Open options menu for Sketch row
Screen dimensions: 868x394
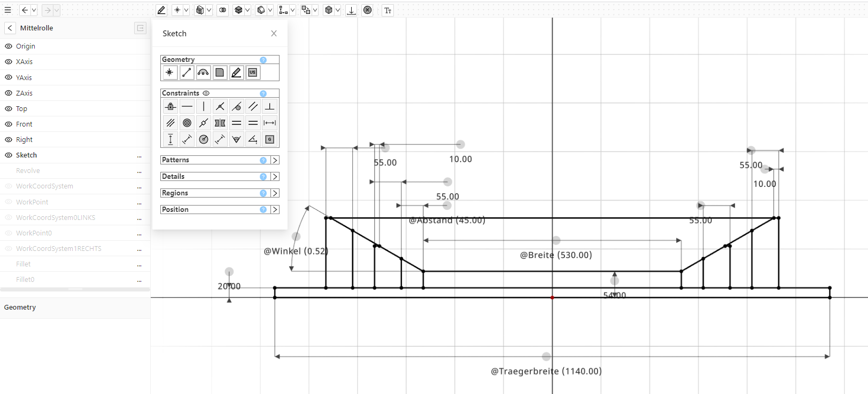pos(139,155)
